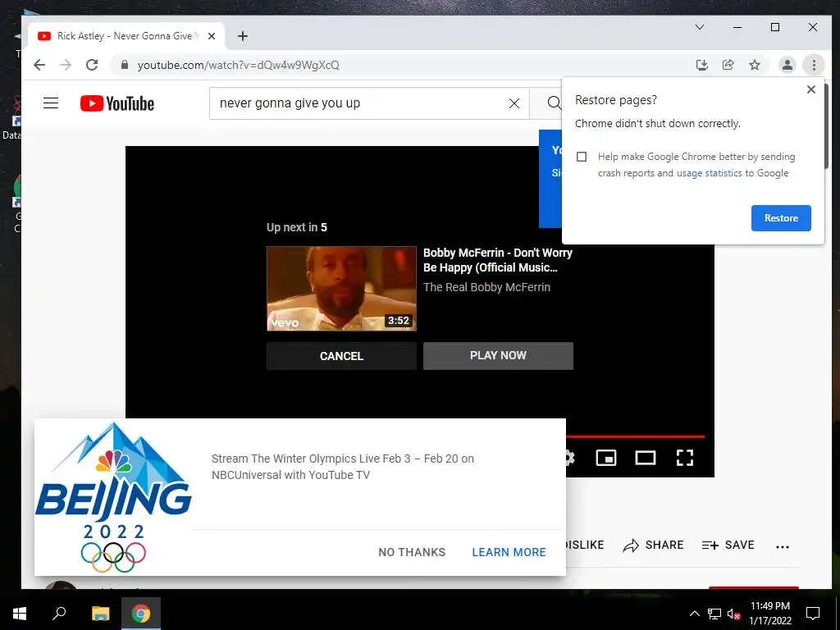This screenshot has width=840, height=630.
Task: Open the video settings gear
Action: [571, 458]
